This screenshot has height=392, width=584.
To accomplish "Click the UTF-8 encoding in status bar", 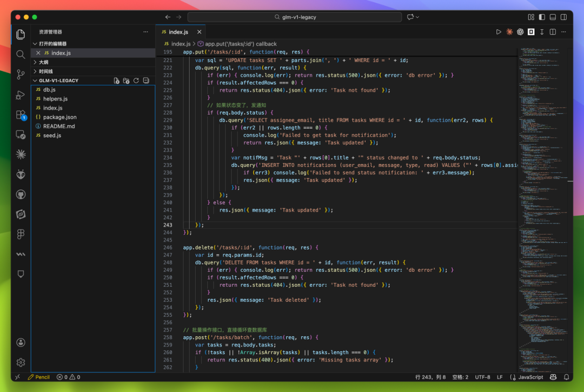I will pyautogui.click(x=482, y=377).
